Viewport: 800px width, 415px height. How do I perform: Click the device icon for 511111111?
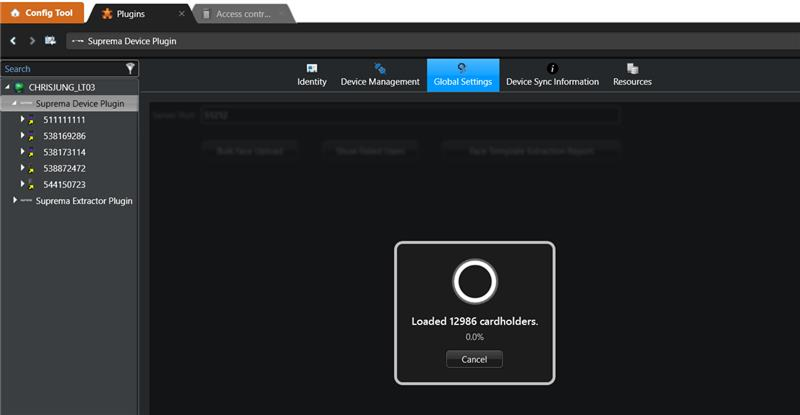click(x=33, y=120)
